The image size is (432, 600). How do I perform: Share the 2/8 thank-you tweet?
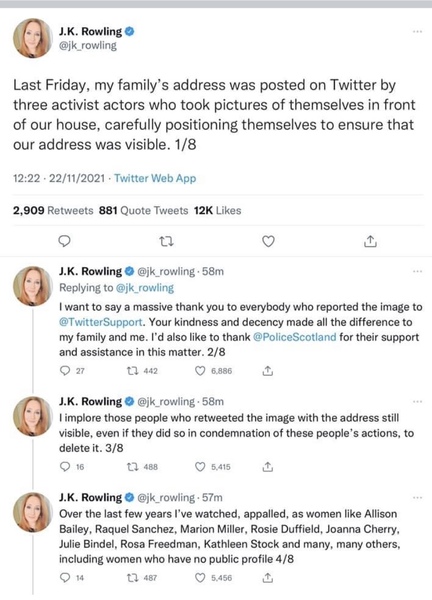[267, 370]
